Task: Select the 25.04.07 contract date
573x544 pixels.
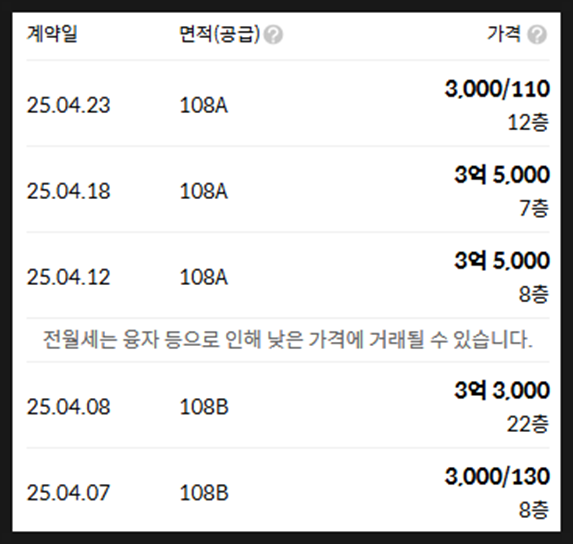Action: (x=68, y=492)
